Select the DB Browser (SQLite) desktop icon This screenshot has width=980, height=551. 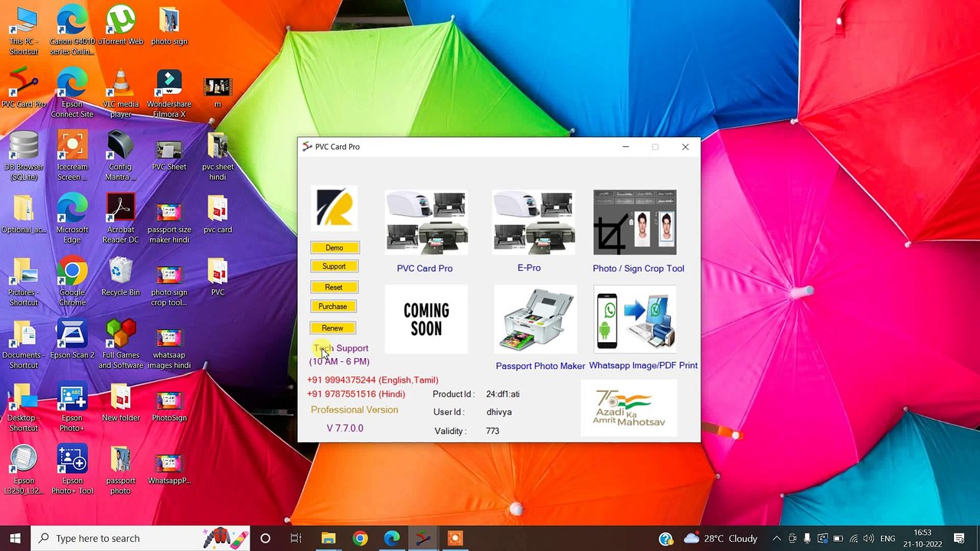[x=24, y=157]
